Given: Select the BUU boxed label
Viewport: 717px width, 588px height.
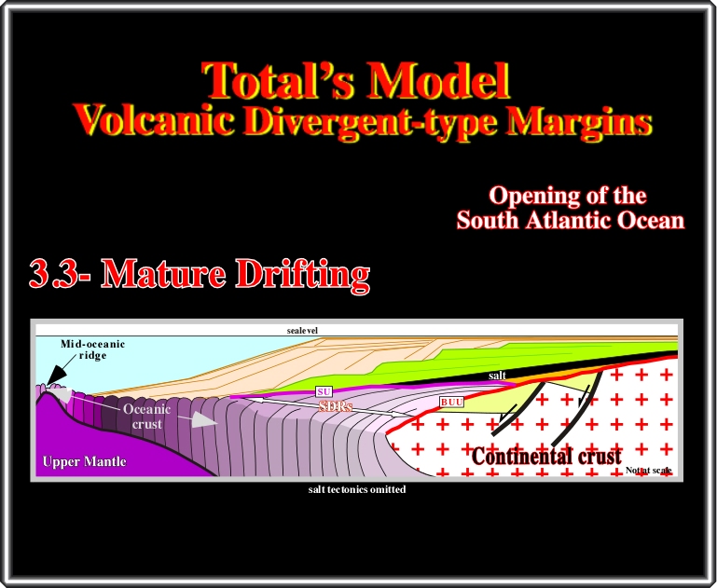Looking at the screenshot, I should point(450,403).
